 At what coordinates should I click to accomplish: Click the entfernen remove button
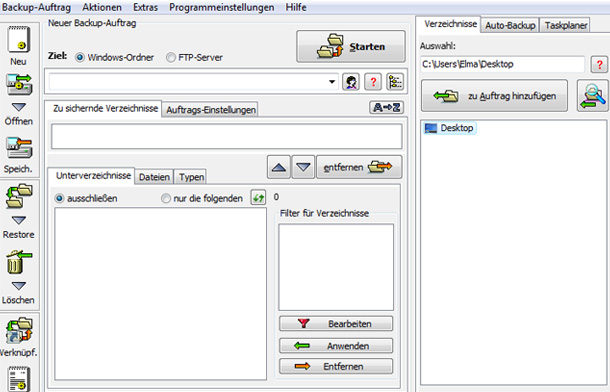(359, 167)
